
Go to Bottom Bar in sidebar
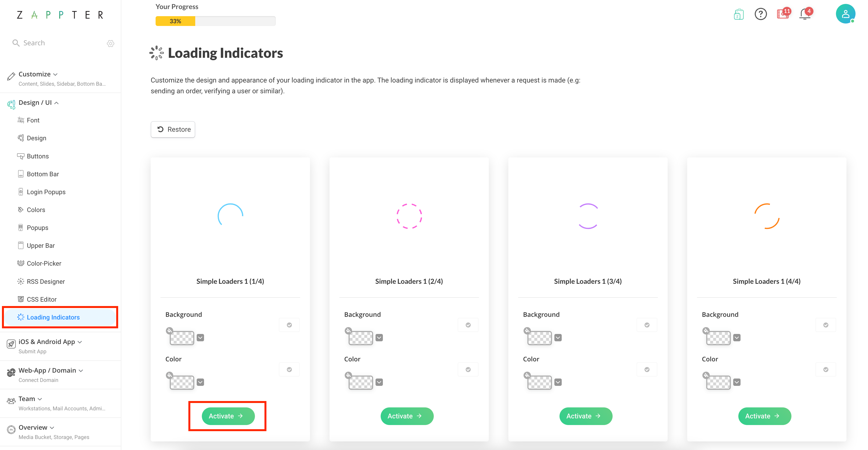43,174
